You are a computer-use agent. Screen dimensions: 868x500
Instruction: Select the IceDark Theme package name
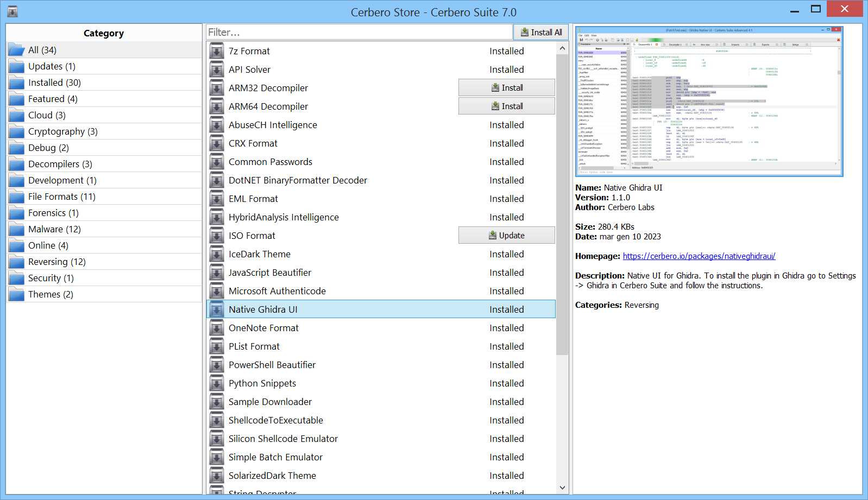click(x=260, y=254)
